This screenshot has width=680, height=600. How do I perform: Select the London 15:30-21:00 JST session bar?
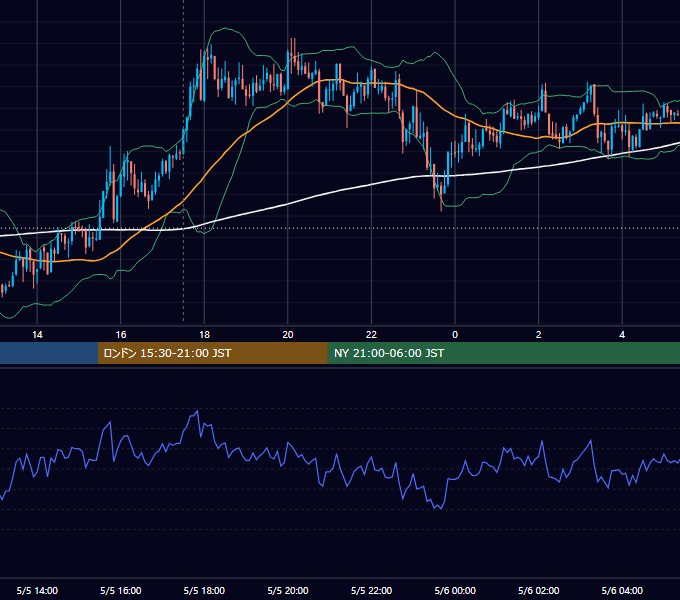click(212, 353)
